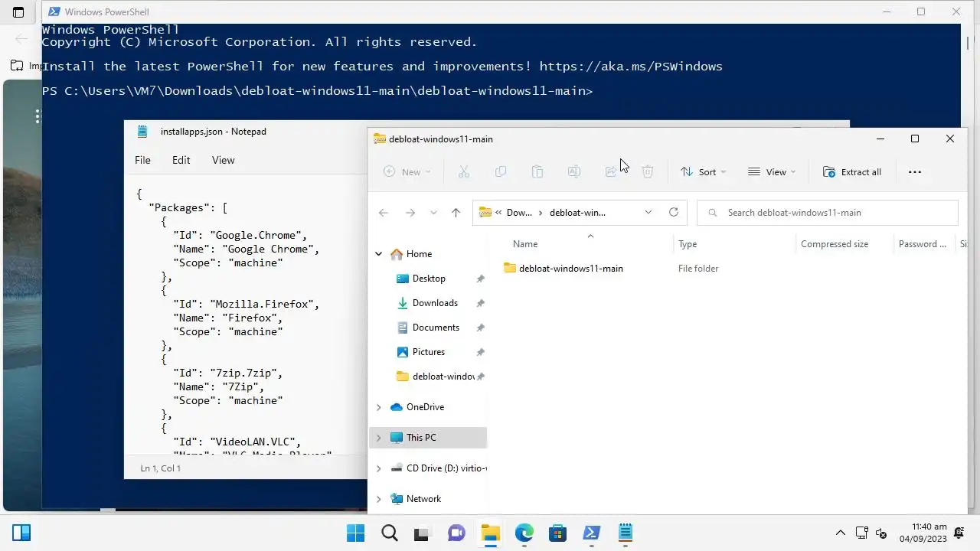Click debloat-win segment in address bar
The width and height of the screenshot is (980, 551).
(577, 213)
